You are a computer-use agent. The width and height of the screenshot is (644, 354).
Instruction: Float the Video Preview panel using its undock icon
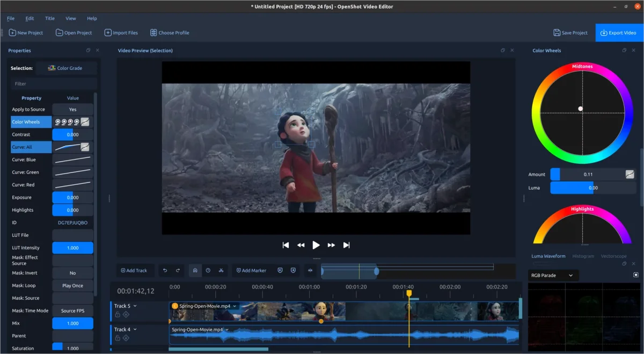pos(503,50)
